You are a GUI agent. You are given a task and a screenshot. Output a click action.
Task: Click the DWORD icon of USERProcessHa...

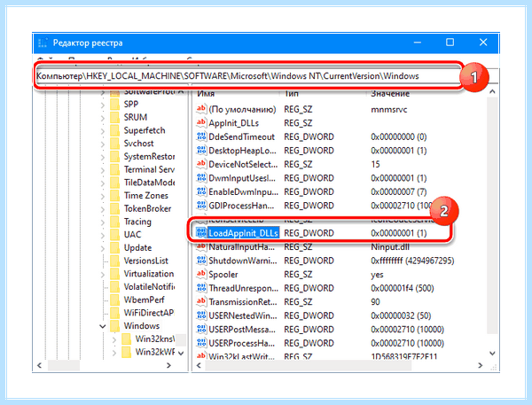click(x=201, y=343)
